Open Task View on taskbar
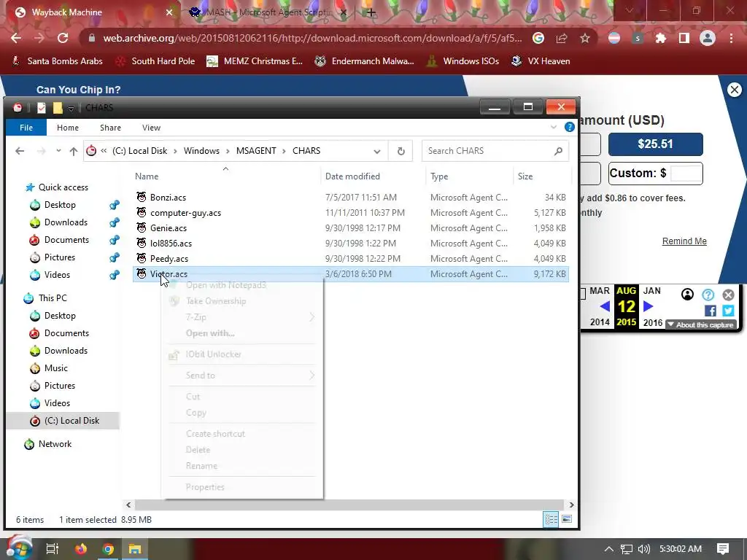Image resolution: width=747 pixels, height=560 pixels. [x=52, y=549]
